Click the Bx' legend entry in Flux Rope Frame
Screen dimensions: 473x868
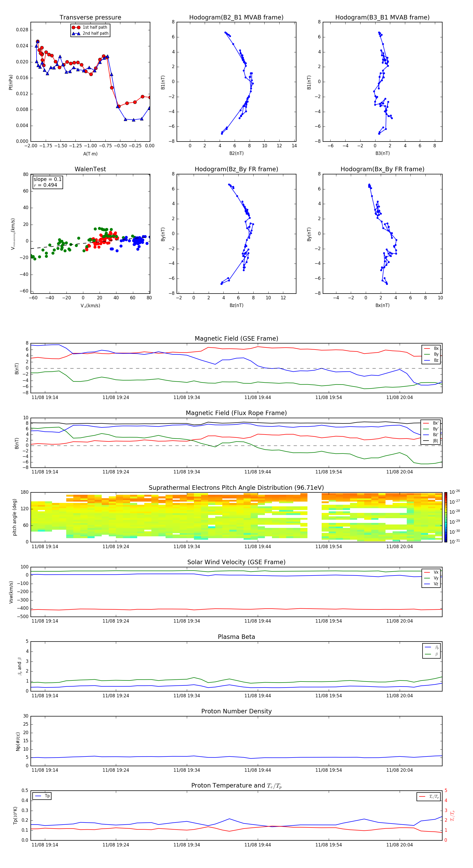tap(431, 423)
